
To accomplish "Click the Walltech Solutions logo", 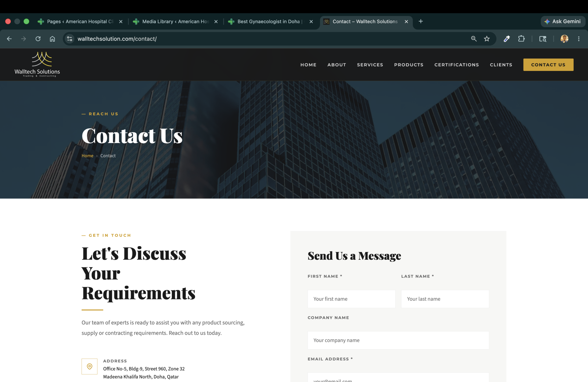I will (x=37, y=64).
